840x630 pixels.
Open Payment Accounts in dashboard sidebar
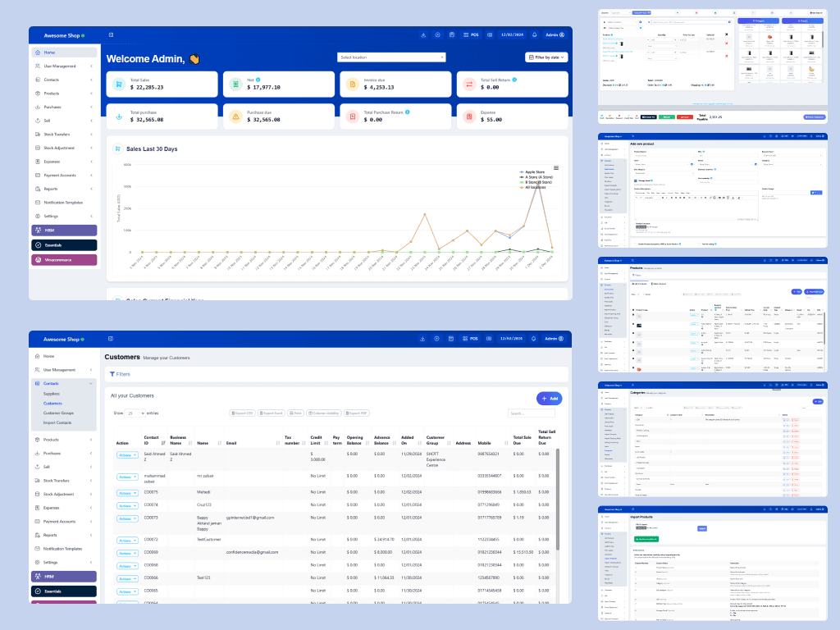tap(64, 176)
